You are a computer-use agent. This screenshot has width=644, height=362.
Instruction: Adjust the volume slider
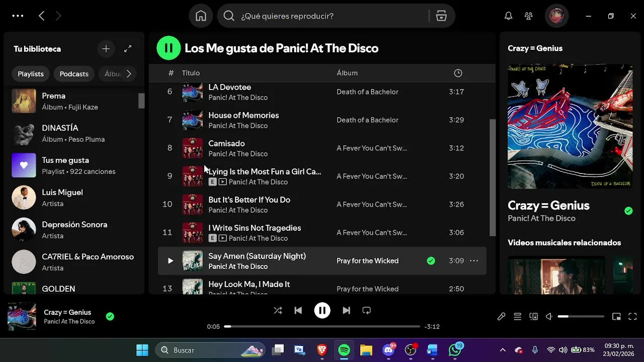[581, 316]
